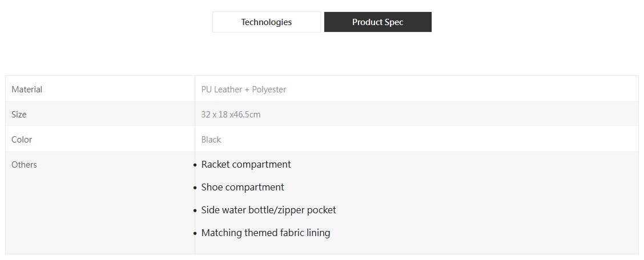Click the Others row label
Image resolution: width=644 pixels, height=260 pixels.
tap(24, 164)
